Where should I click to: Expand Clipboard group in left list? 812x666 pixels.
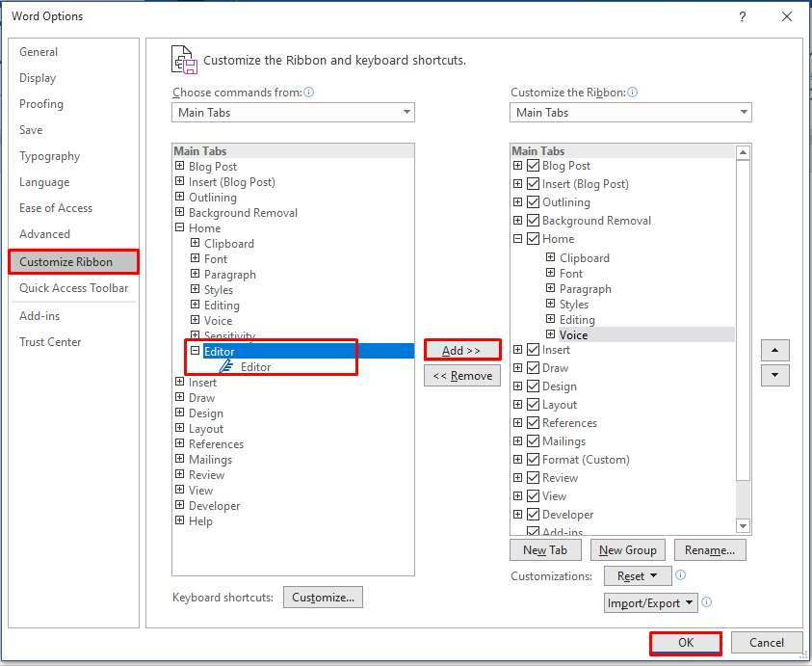[x=195, y=243]
